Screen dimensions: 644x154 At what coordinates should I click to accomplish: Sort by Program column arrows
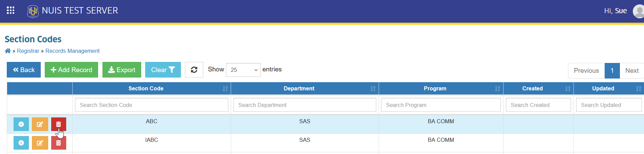point(497,89)
